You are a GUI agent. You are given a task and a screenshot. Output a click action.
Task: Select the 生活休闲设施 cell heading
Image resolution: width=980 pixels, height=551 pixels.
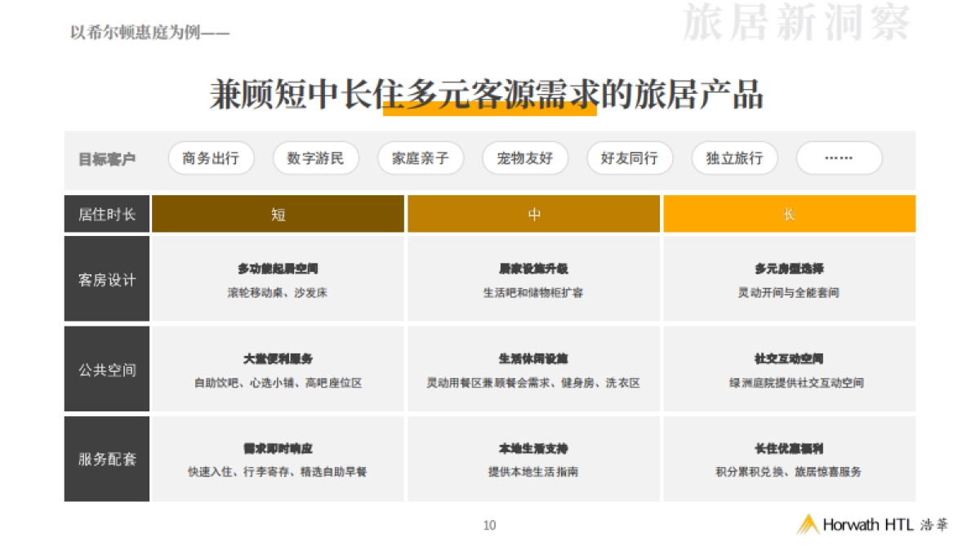[x=534, y=358]
